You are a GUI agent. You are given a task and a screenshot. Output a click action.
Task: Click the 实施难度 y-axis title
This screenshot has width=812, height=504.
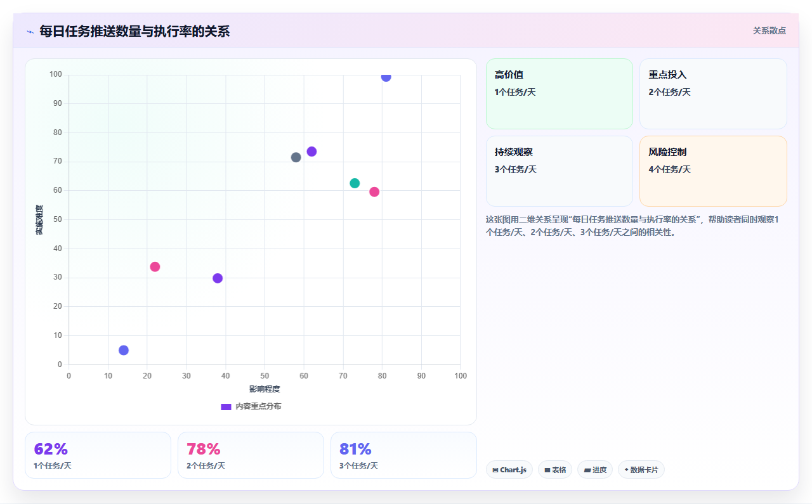39,220
